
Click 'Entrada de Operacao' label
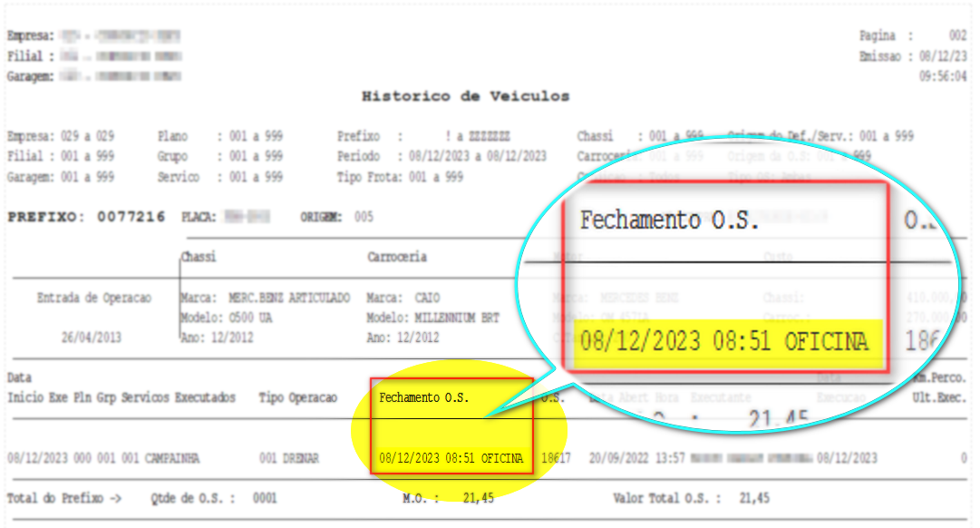click(94, 298)
